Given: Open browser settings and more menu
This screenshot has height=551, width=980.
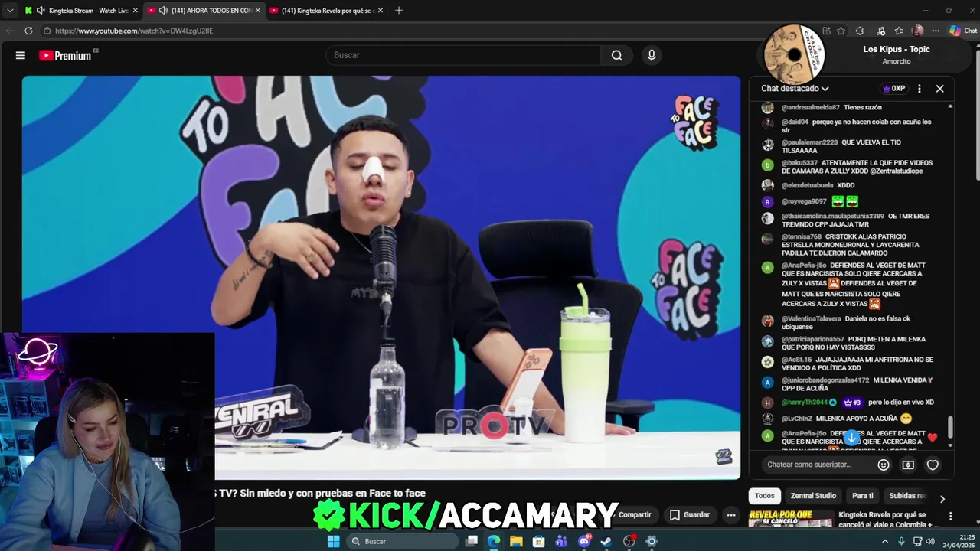Looking at the screenshot, I should [x=936, y=31].
